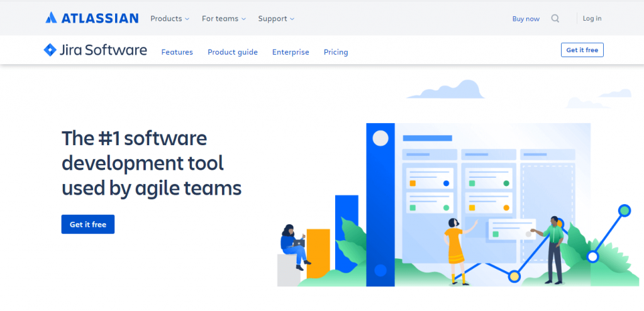View the Pricing page
The image size is (644, 311).
click(x=336, y=52)
